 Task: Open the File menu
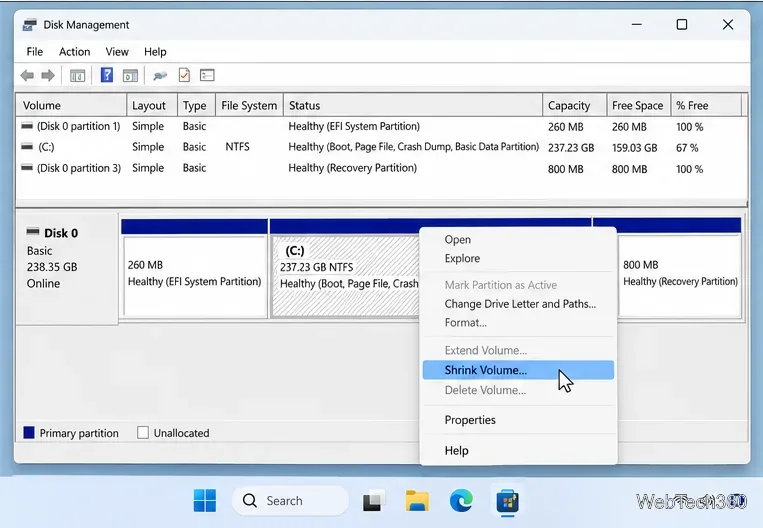35,52
